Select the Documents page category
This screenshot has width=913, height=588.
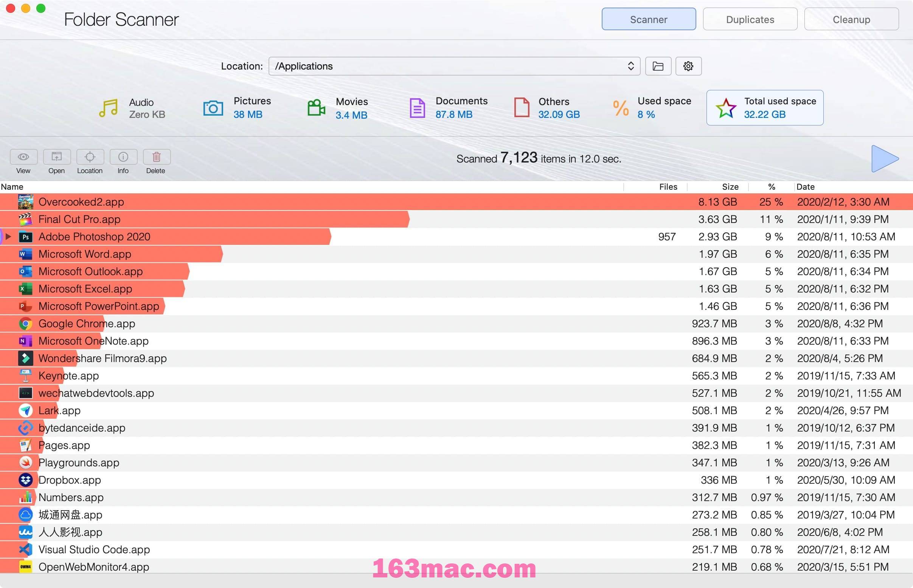[417, 108]
